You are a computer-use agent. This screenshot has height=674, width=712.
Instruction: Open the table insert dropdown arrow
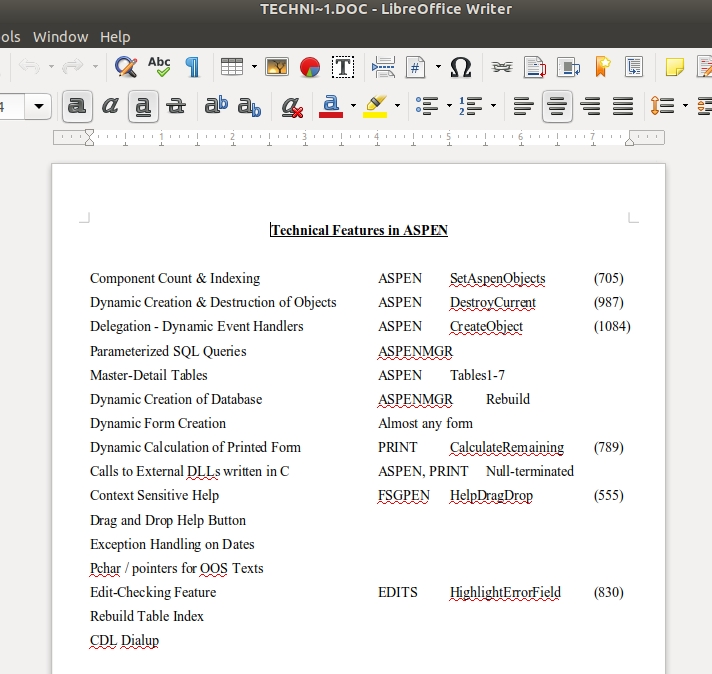tap(254, 67)
